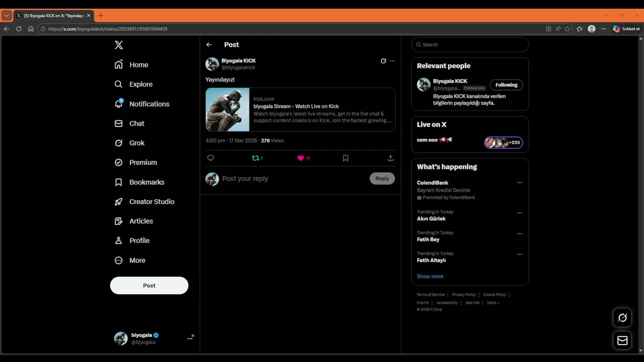Toggle the pink like heart

300,158
